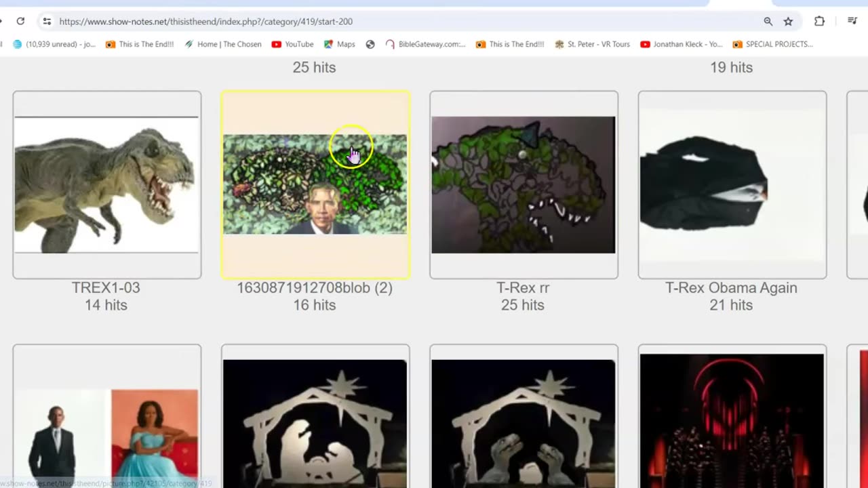Open the TREX1-03 dinosaur thumbnail
The width and height of the screenshot is (868, 488).
[107, 185]
